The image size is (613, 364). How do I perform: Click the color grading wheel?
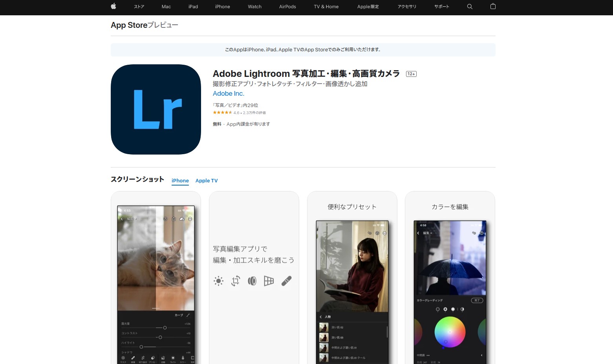point(450,332)
